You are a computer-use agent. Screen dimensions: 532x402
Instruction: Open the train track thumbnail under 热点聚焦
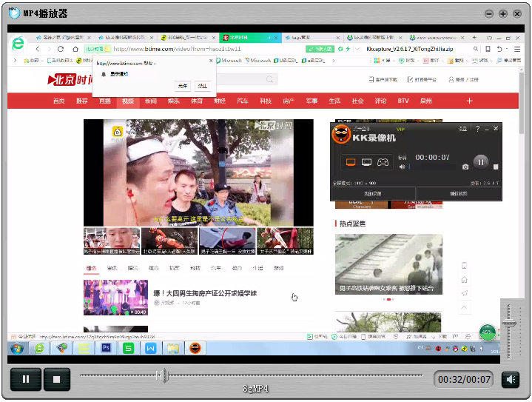click(x=388, y=263)
